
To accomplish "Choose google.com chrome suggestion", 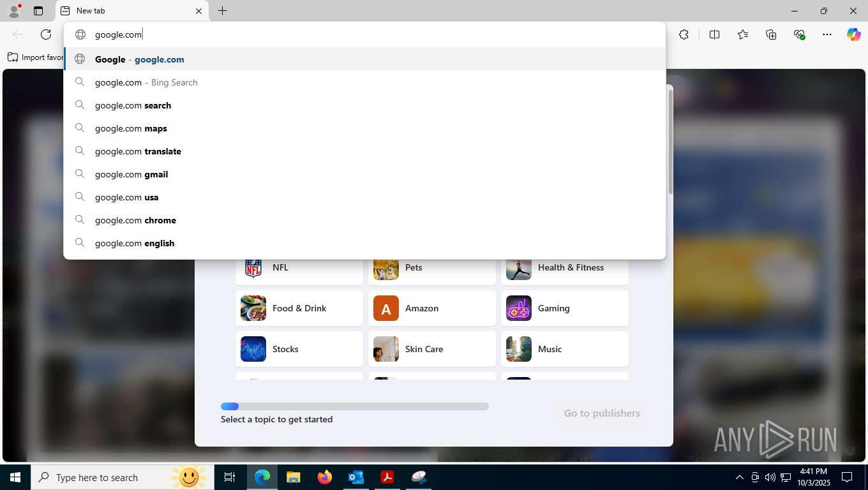I will point(365,220).
